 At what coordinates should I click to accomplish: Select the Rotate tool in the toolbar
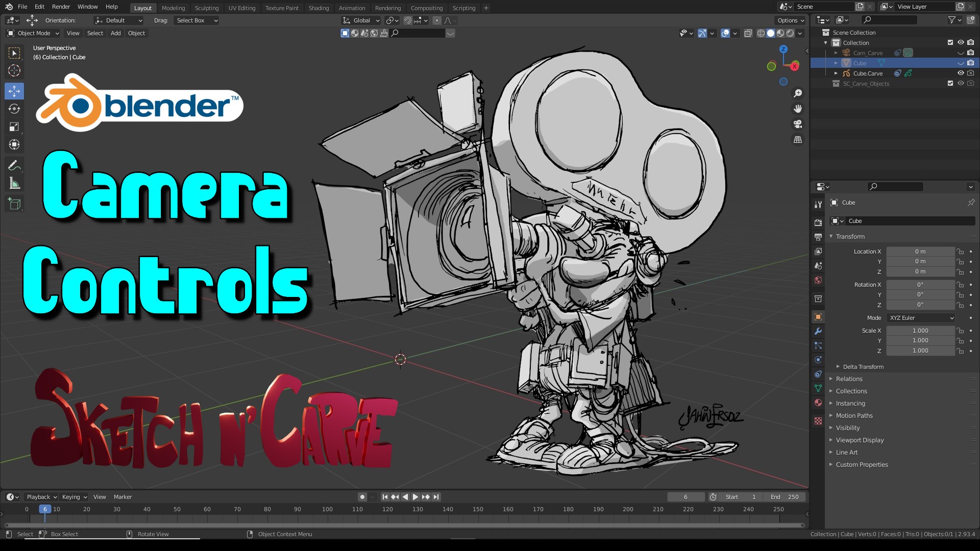coord(14,109)
